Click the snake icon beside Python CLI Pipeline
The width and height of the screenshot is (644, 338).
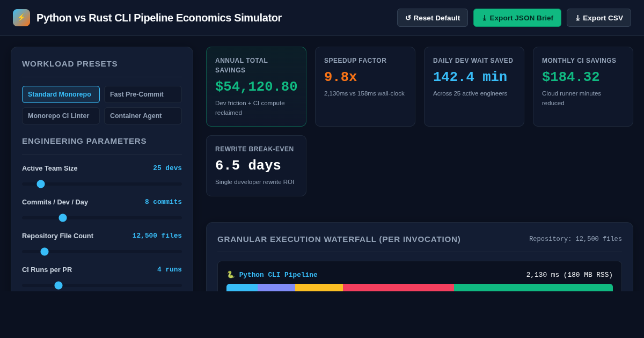click(231, 275)
